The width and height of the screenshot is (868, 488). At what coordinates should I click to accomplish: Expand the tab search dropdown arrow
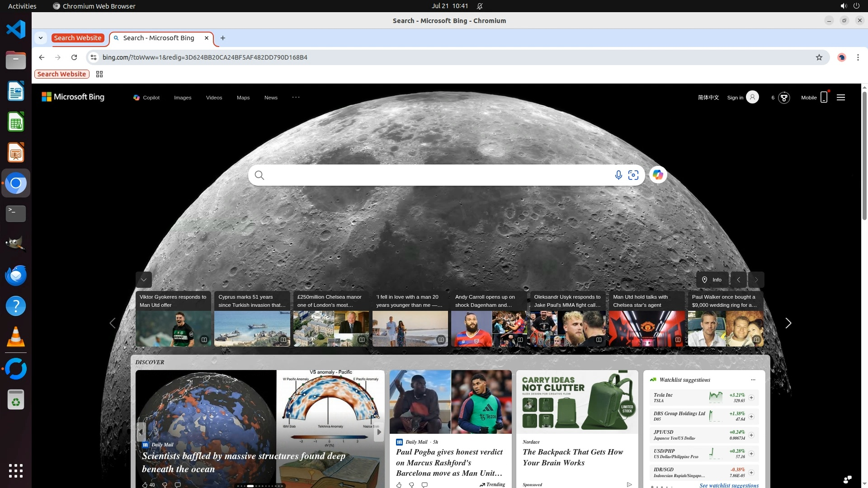(41, 38)
